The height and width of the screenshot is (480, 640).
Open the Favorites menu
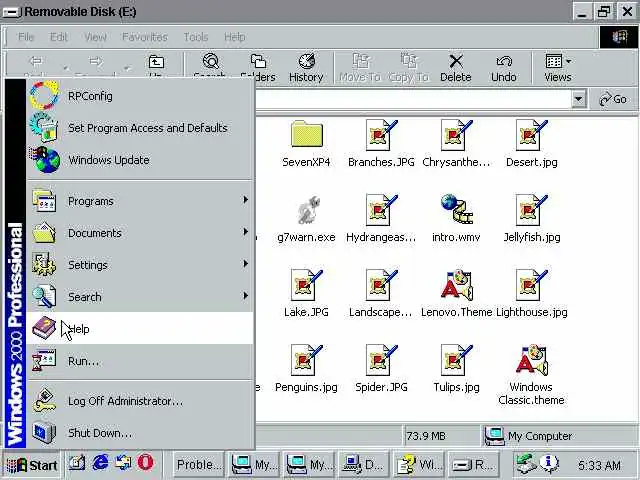pos(144,37)
